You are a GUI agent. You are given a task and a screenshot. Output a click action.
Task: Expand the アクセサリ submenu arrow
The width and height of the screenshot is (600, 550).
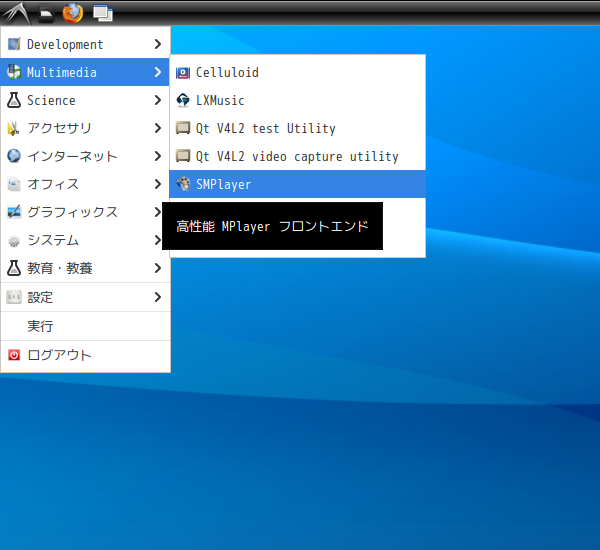click(158, 128)
